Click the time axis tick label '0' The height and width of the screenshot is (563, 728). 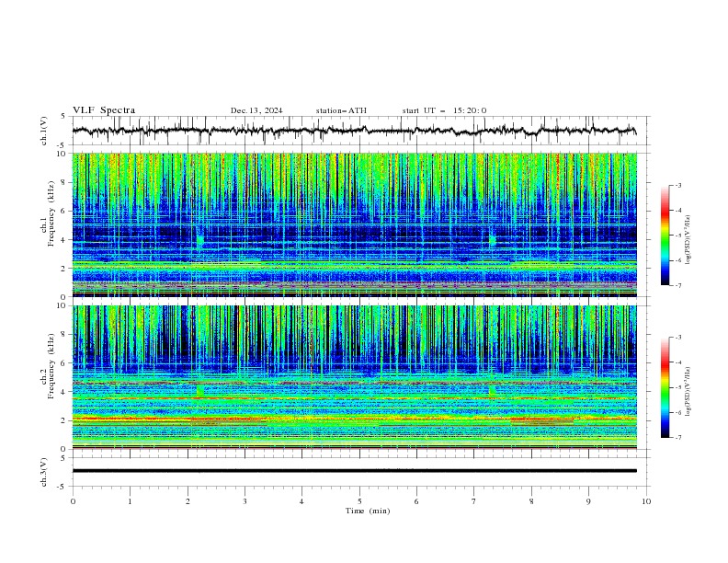coord(73,501)
